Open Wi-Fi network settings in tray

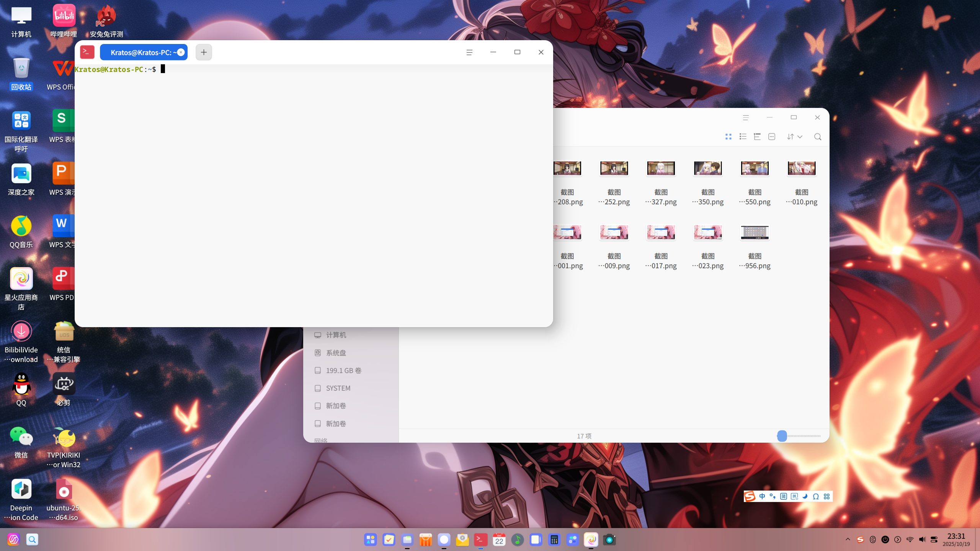(910, 540)
